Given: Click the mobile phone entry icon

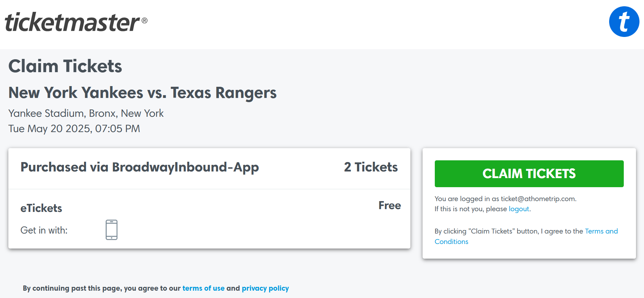Looking at the screenshot, I should pyautogui.click(x=112, y=230).
